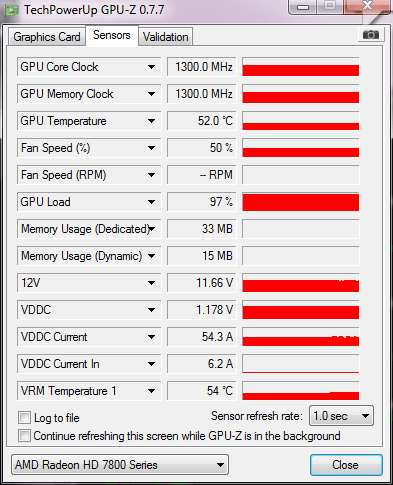Click the GPU Load red graph bar

301,202
